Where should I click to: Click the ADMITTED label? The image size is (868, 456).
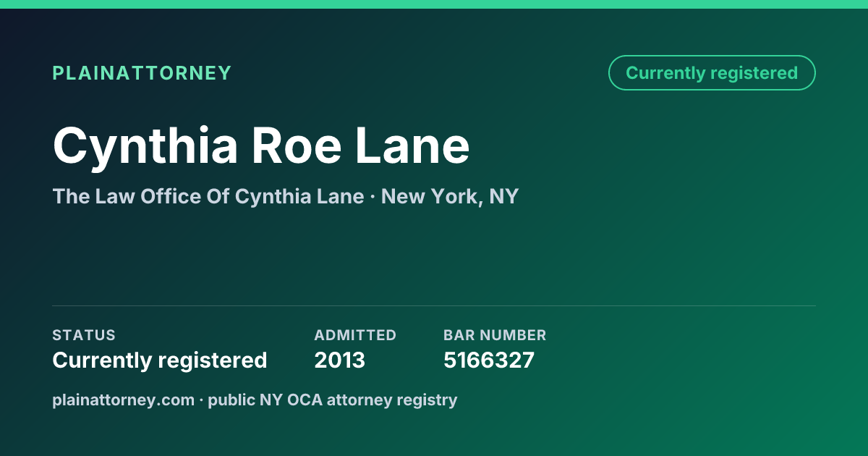tap(355, 335)
